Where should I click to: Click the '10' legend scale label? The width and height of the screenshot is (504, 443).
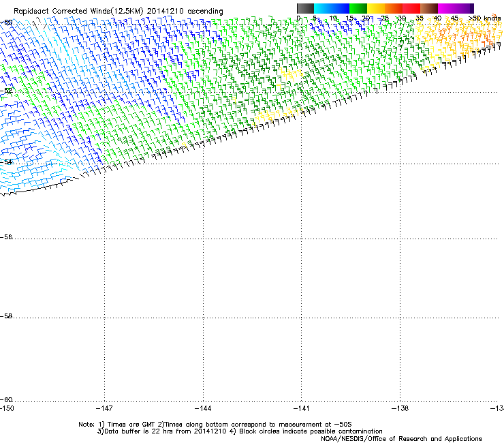pos(333,18)
